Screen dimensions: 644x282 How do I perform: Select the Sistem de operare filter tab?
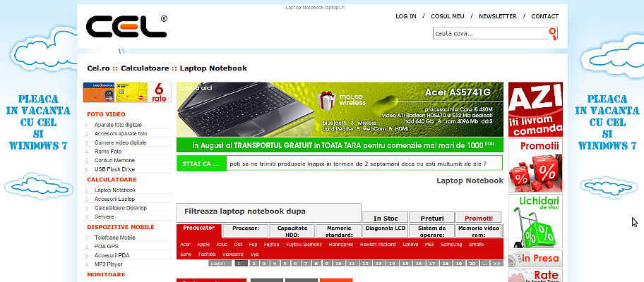point(431,231)
